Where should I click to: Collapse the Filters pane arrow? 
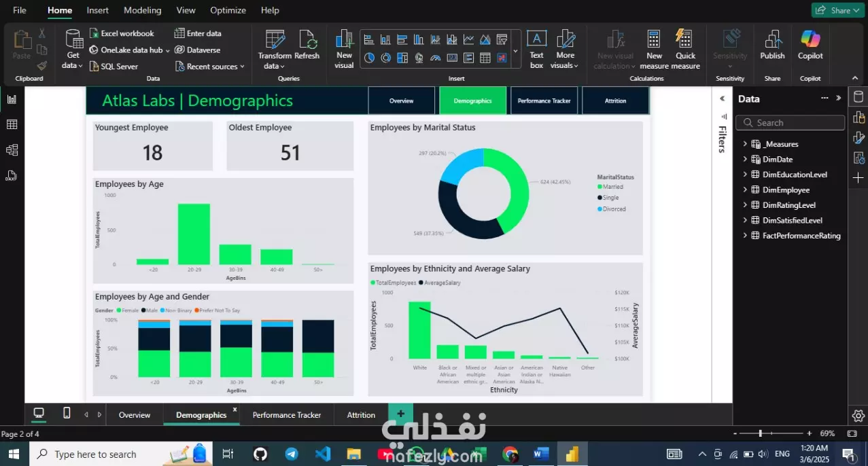pos(723,99)
